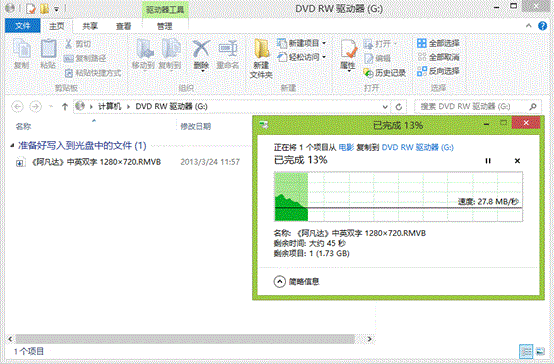Select the Manage (管理) ribbon tab
Viewport: 554px width, 364px height.
click(x=165, y=26)
